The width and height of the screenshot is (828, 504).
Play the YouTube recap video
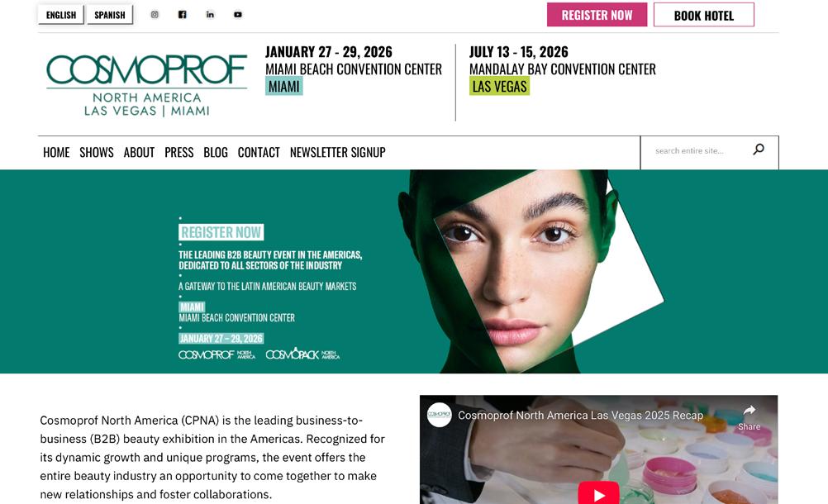coord(598,494)
